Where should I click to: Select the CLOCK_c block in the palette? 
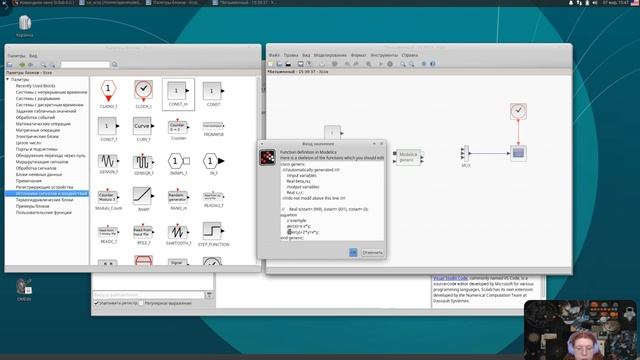143,93
